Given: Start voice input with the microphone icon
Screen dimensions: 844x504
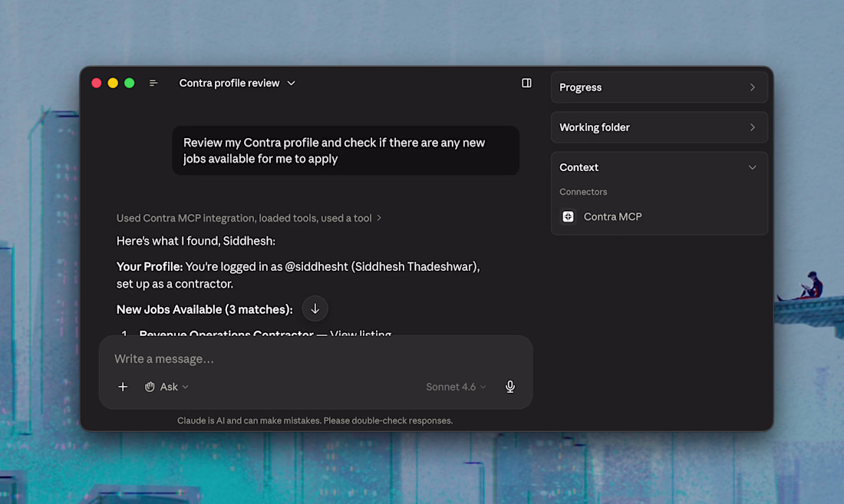Looking at the screenshot, I should [510, 387].
